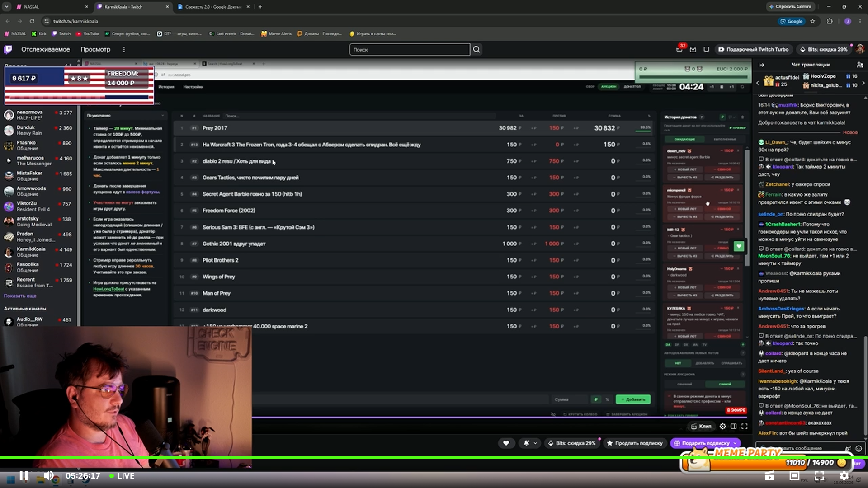Switch outer player to theatre mode

point(794,476)
